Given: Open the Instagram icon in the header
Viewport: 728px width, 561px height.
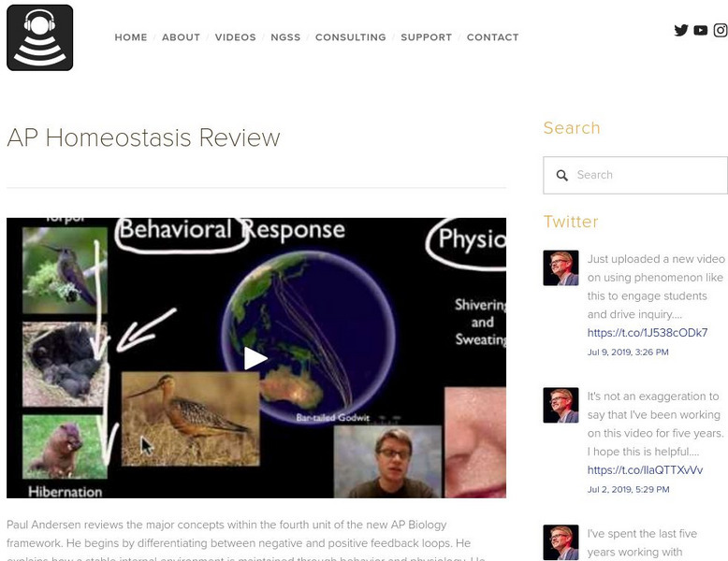Looking at the screenshot, I should (721, 31).
